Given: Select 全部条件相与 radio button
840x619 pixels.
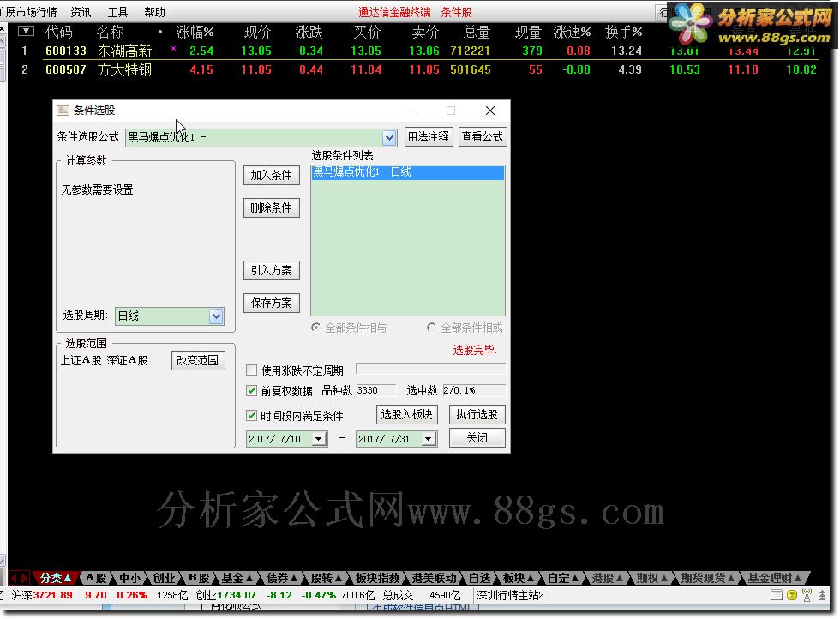Looking at the screenshot, I should point(316,327).
